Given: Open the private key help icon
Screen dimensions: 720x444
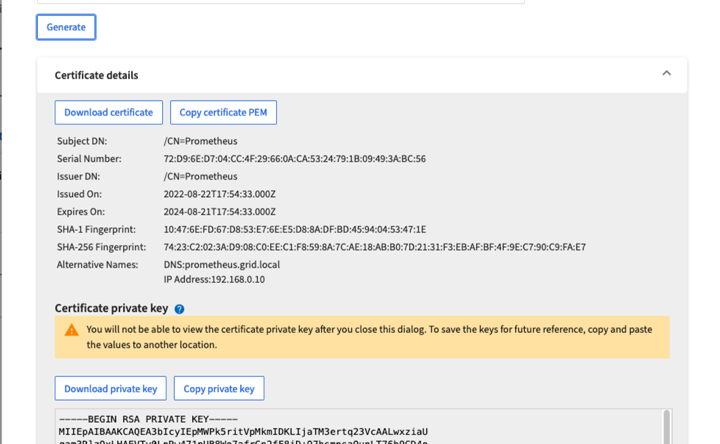Looking at the screenshot, I should pos(180,309).
